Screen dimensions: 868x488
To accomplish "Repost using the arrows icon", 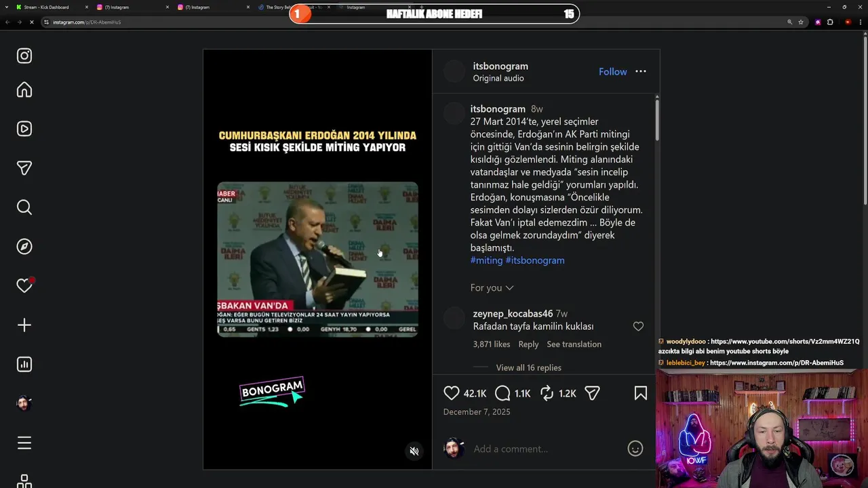I will coord(547,393).
